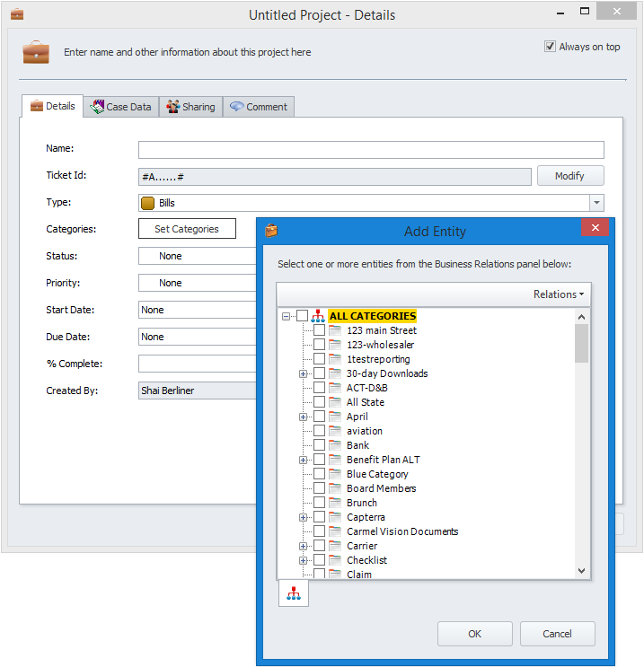Click the Name input field
Screen dimensions: 644x667
tap(371, 150)
